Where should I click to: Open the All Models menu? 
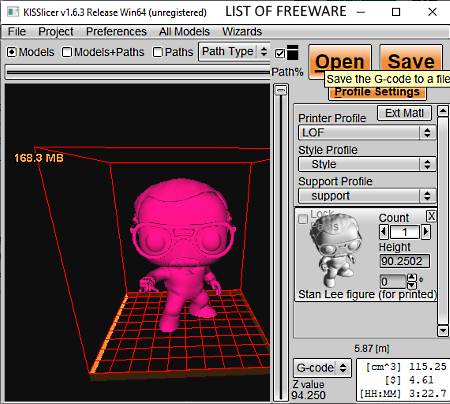pos(184,32)
